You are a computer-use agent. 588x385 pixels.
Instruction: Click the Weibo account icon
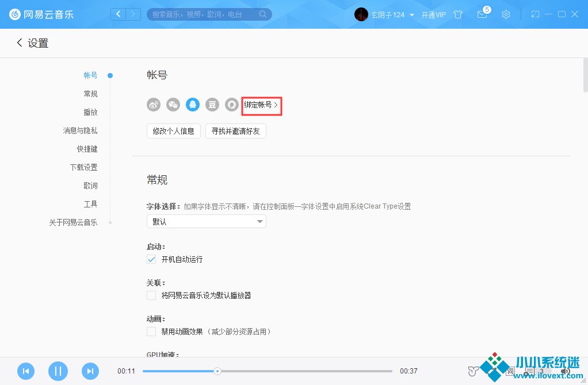click(x=154, y=105)
